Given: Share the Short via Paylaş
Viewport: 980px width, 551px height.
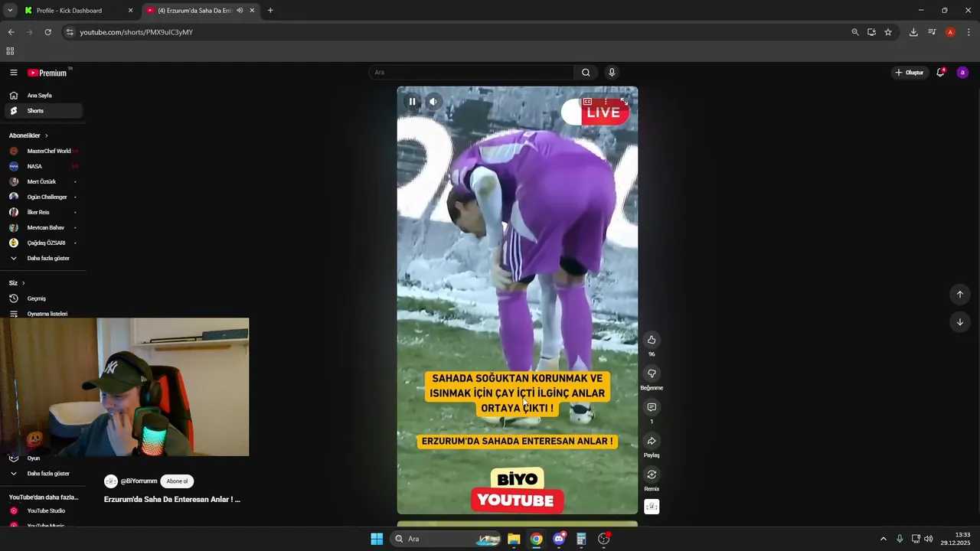Looking at the screenshot, I should [x=652, y=441].
